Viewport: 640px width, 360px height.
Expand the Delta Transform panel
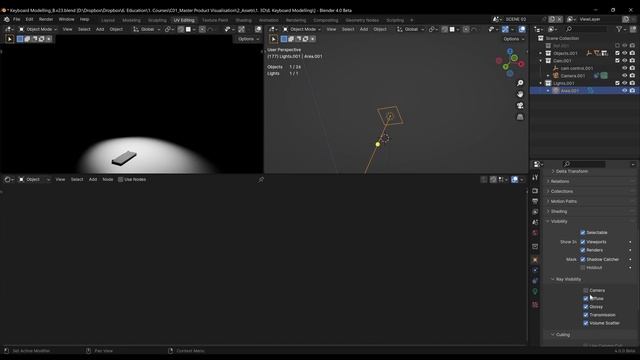[572, 171]
